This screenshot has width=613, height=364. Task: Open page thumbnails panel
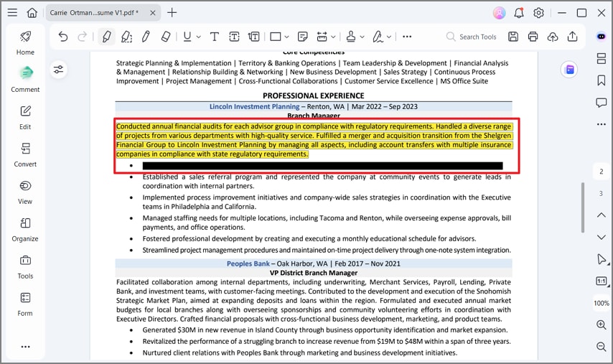point(602,59)
